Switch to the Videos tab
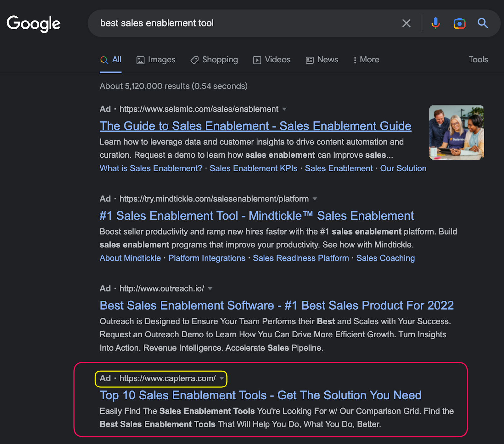Screen dimensions: 504x444 tap(272, 60)
